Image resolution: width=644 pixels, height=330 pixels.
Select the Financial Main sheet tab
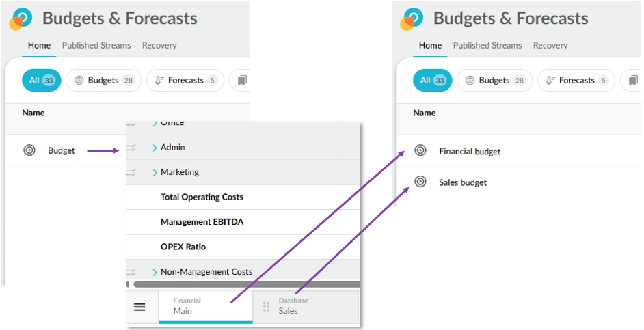(x=205, y=306)
